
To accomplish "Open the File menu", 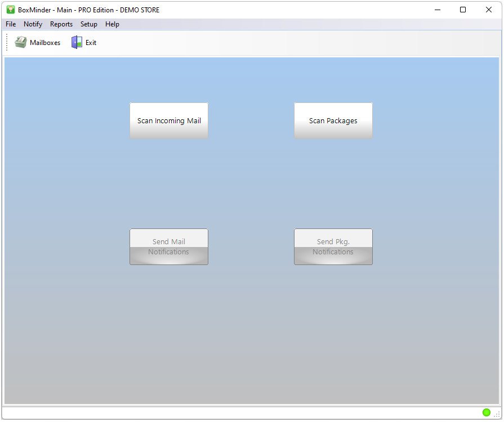I will click(11, 24).
